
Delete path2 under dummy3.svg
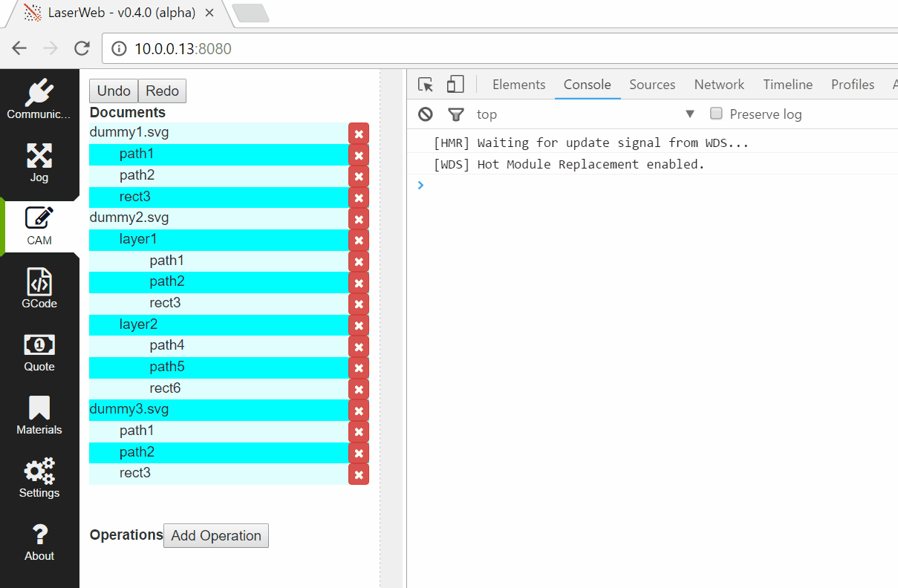coord(359,454)
